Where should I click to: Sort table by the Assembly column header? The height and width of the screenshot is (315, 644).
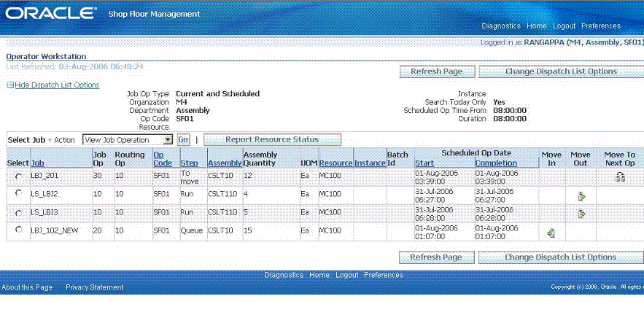click(225, 163)
